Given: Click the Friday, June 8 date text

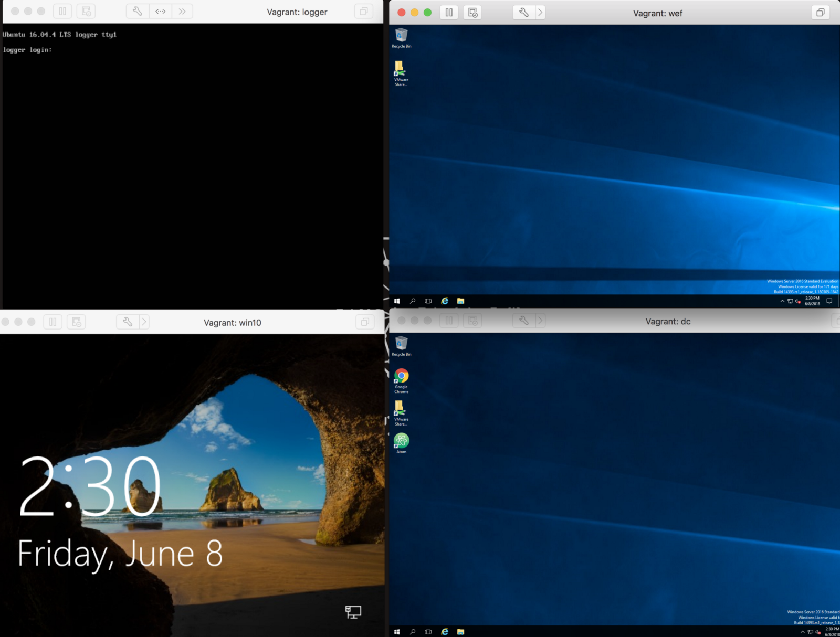Looking at the screenshot, I should click(x=120, y=554).
